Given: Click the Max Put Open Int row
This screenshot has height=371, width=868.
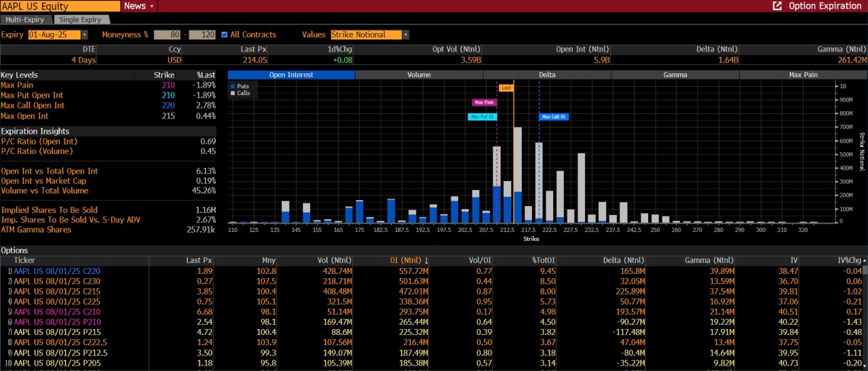Looking at the screenshot, I should [109, 96].
